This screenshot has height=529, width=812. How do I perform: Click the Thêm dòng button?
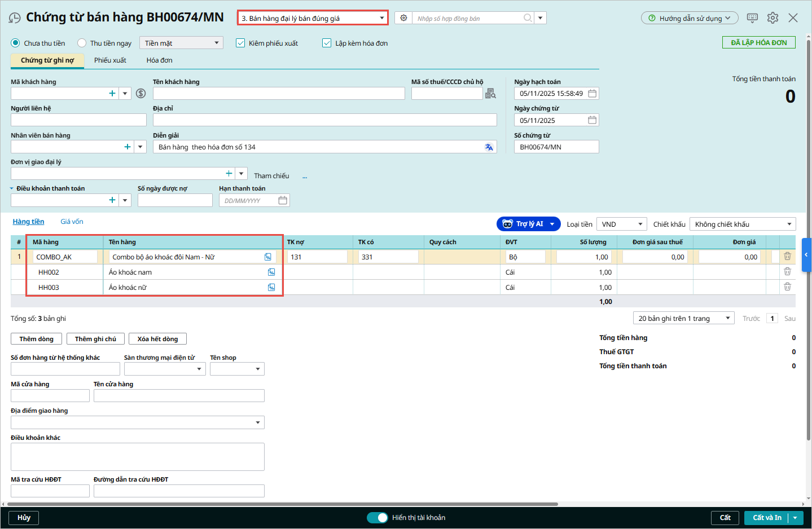click(36, 339)
